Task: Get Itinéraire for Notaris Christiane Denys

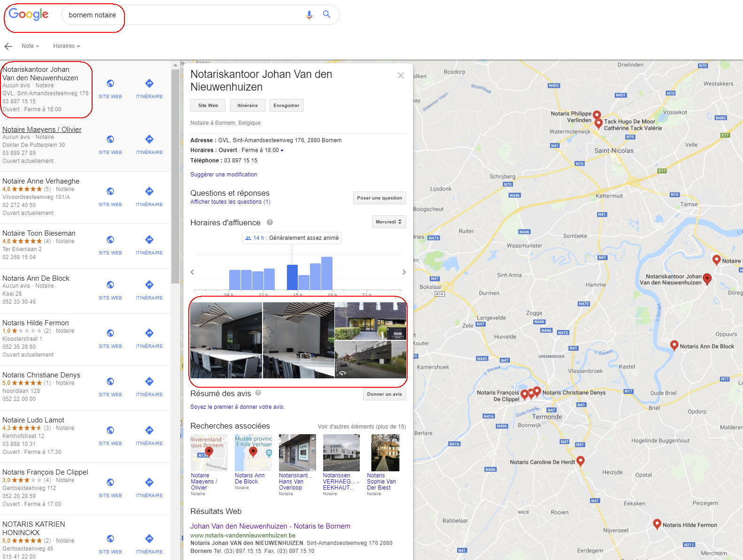Action: tap(149, 381)
